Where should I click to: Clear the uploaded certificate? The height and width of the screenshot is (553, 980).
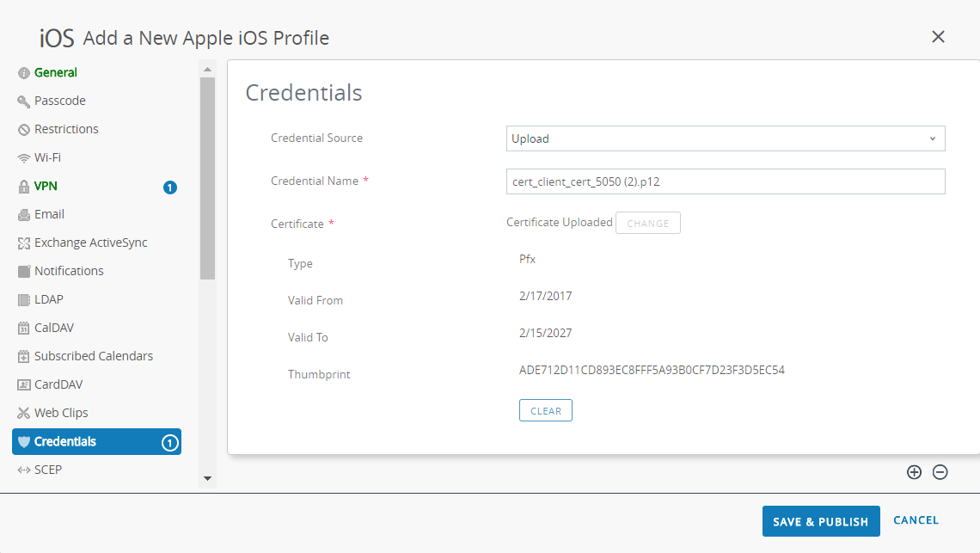pyautogui.click(x=546, y=411)
